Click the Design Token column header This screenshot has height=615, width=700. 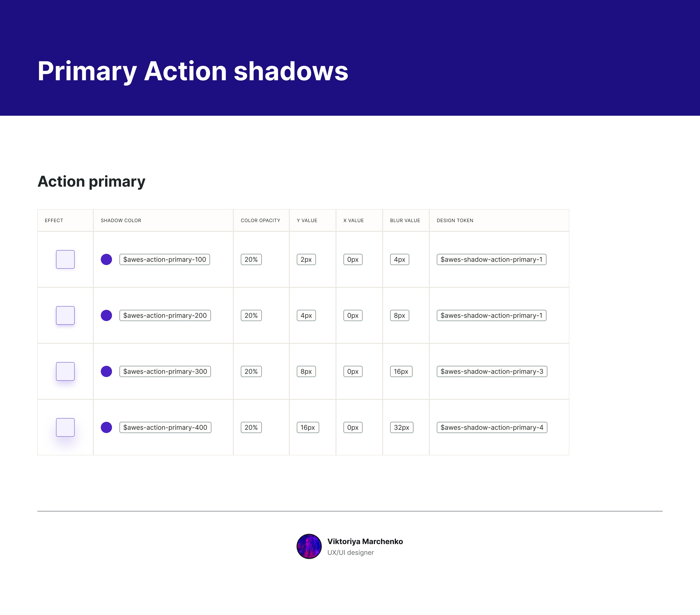coord(455,220)
